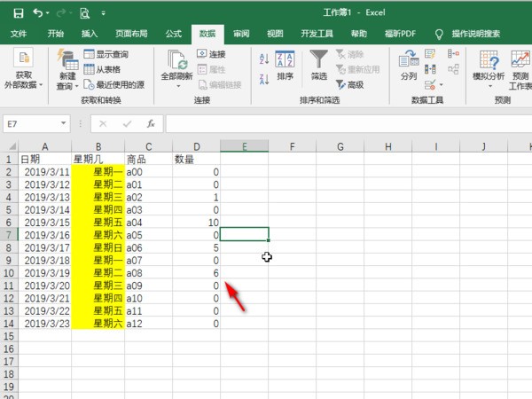532x399 pixels.
Task: Click the 属性 button
Action: (x=211, y=69)
